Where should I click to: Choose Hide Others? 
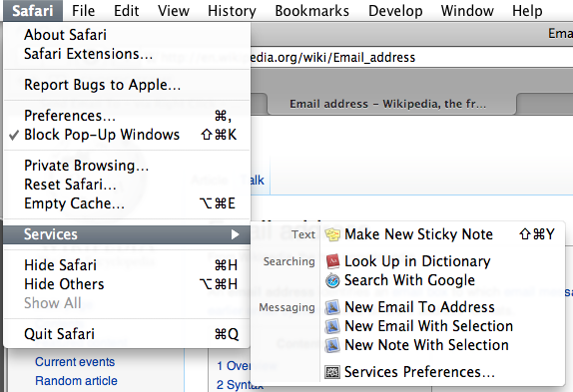[127, 284]
